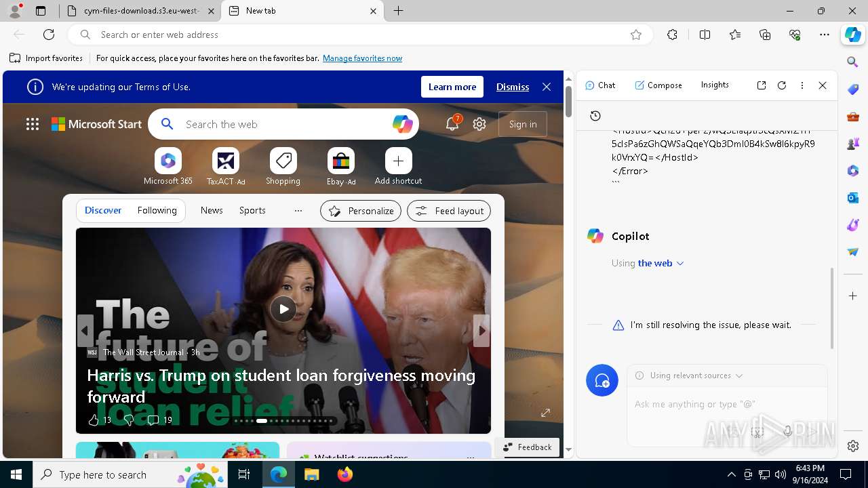Select the Following feed tab

tap(157, 210)
